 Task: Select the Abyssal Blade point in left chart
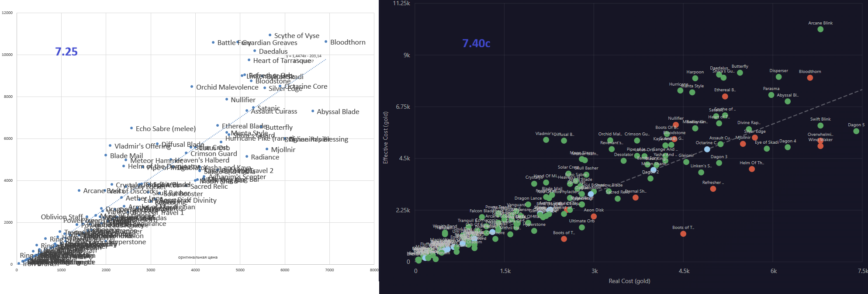coord(313,111)
